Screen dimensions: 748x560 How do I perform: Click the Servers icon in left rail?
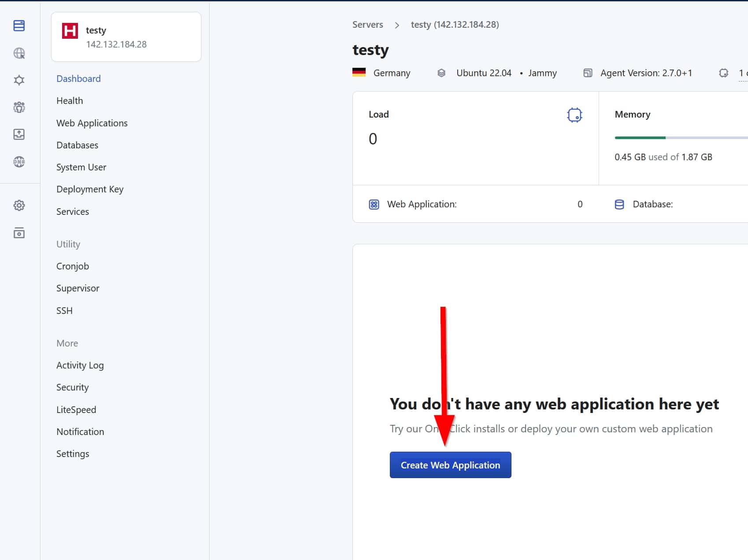(x=19, y=26)
